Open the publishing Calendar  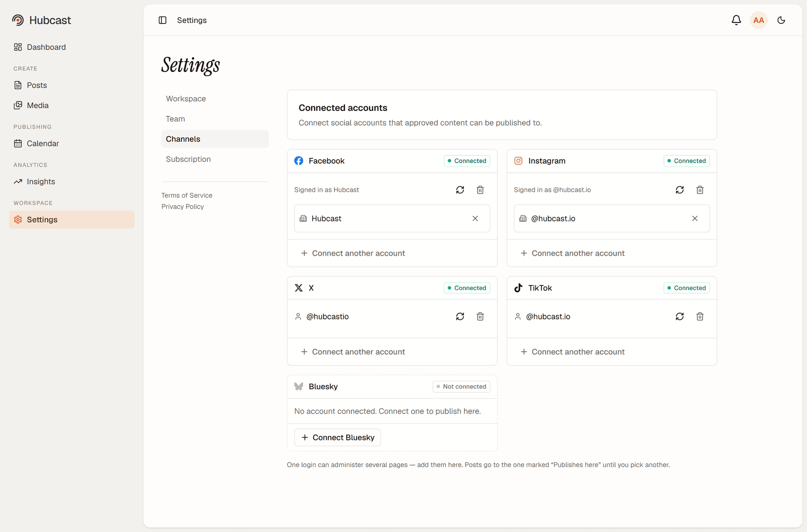click(72, 143)
